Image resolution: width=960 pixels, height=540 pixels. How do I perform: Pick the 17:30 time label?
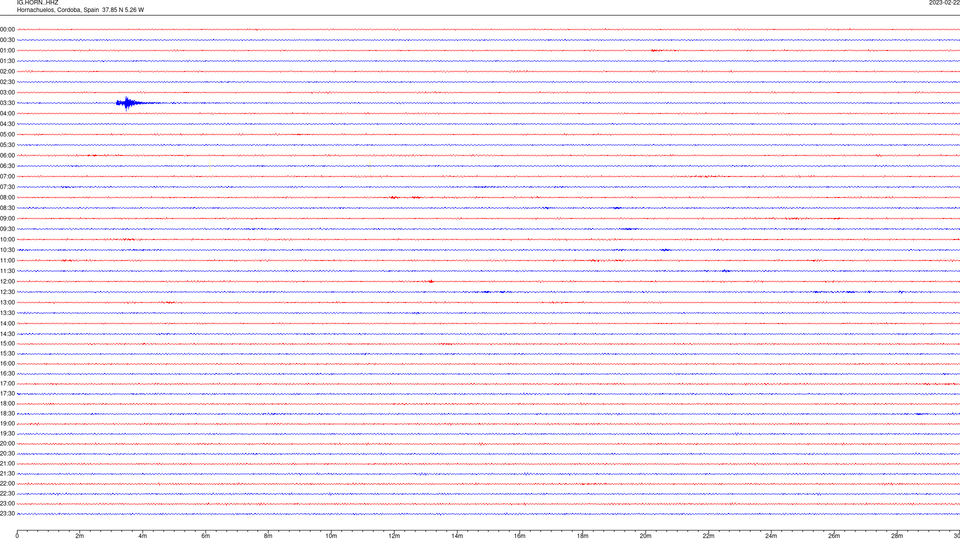(x=7, y=394)
